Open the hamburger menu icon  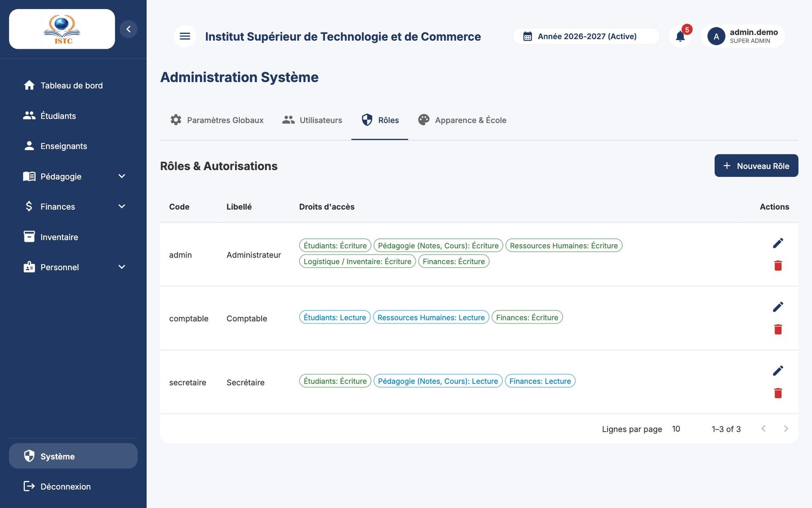185,36
